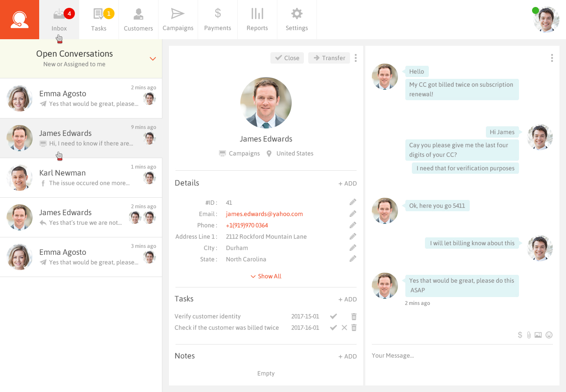Navigate to Payments
The height and width of the screenshot is (392, 566).
[x=218, y=20]
